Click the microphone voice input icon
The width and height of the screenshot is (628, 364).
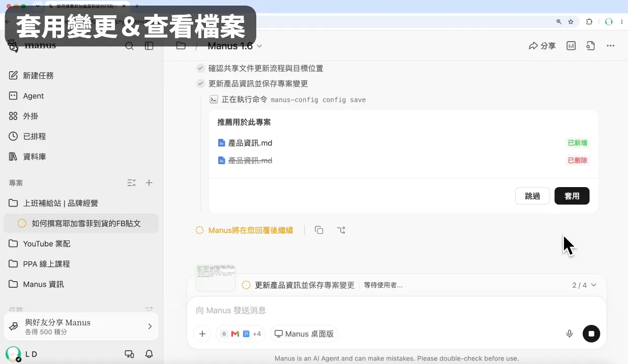click(570, 334)
